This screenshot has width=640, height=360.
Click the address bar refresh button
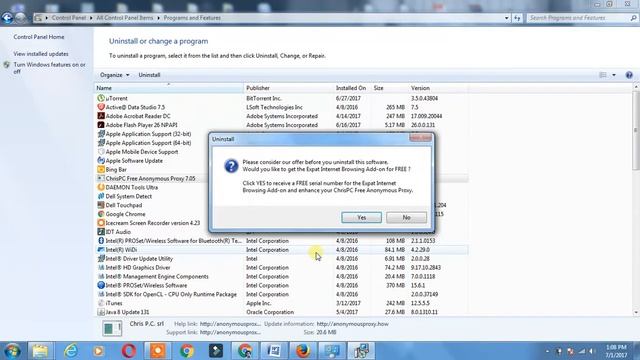[517, 18]
